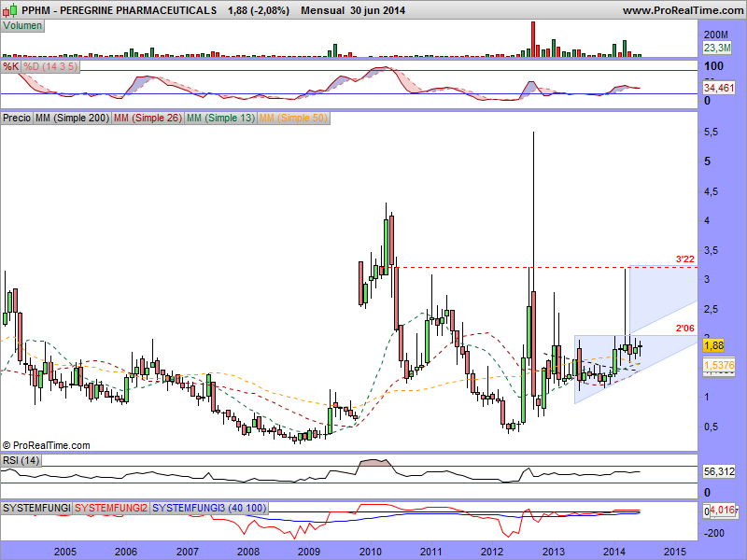This screenshot has height=560, width=747.
Task: Click the 100 stochastic axis label
Action: click(x=713, y=66)
